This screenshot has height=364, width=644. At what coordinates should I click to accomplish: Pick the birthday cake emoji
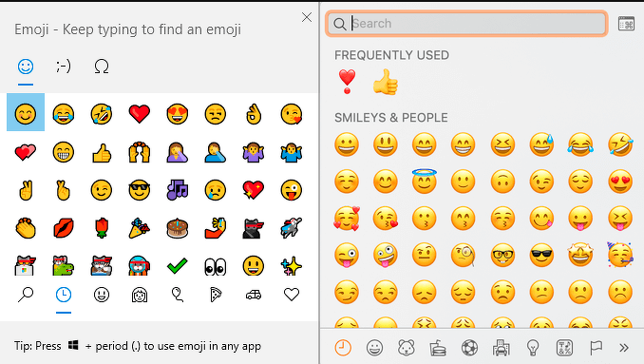[178, 228]
